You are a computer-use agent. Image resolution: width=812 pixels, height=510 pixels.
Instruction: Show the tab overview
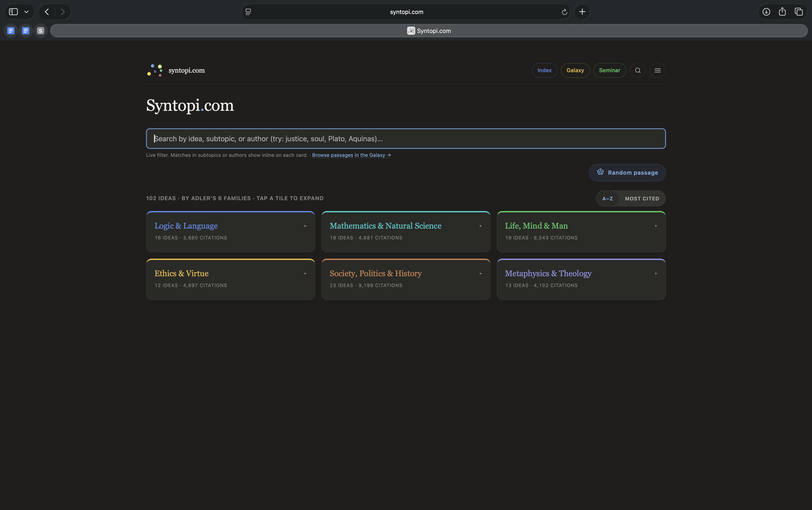click(x=798, y=12)
